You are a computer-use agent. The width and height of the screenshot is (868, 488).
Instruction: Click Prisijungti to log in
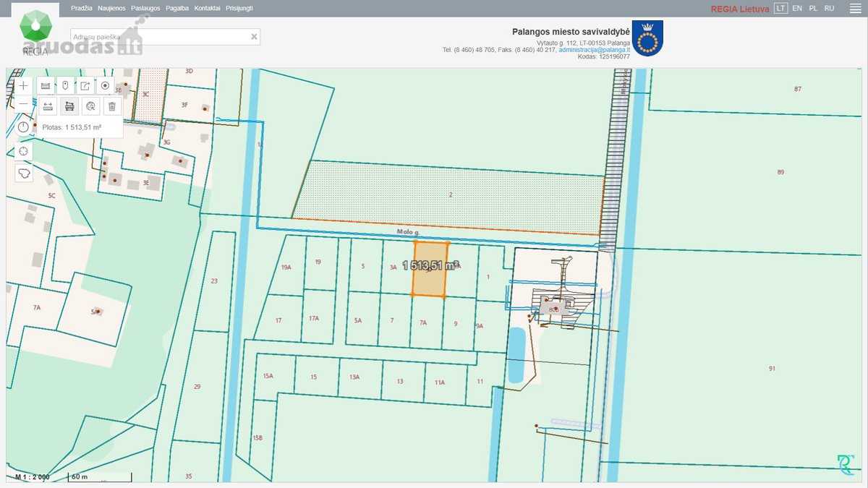point(239,8)
